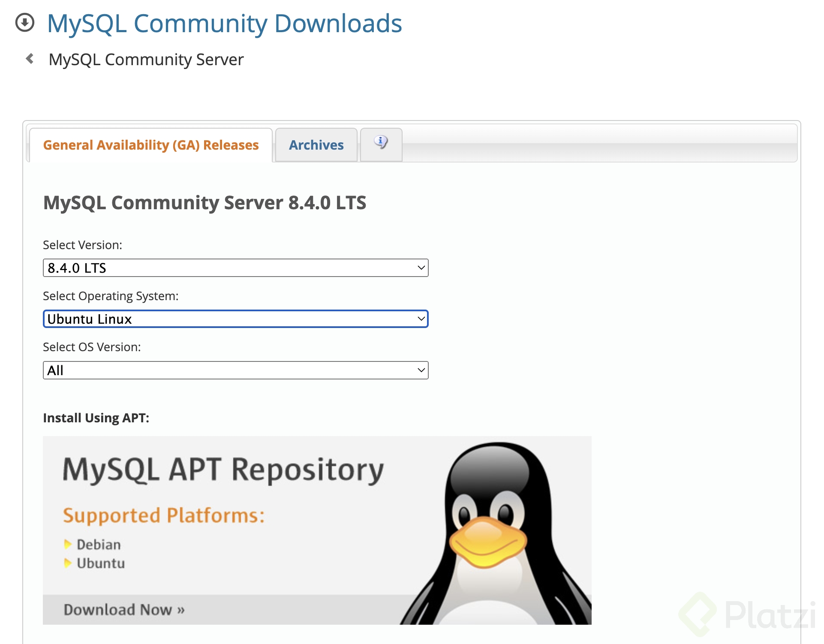Viewport: 824px width, 644px height.
Task: Click the download circle icon beside the title
Action: coord(25,23)
